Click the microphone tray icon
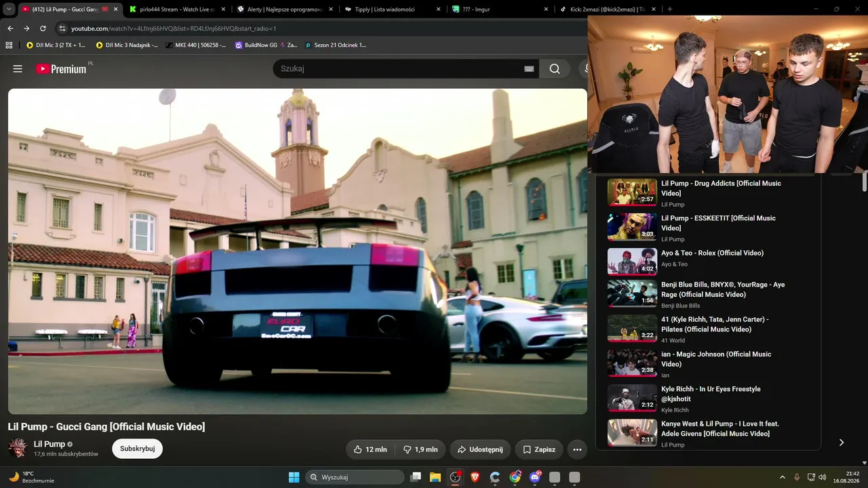 [797, 477]
